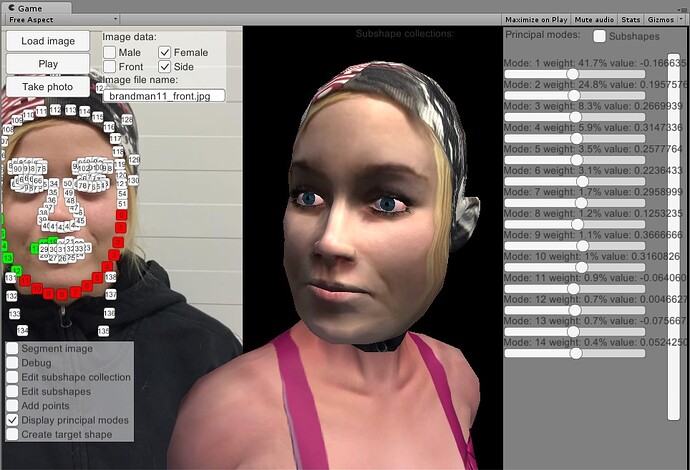Click the Mode 1 slider

click(x=575, y=74)
